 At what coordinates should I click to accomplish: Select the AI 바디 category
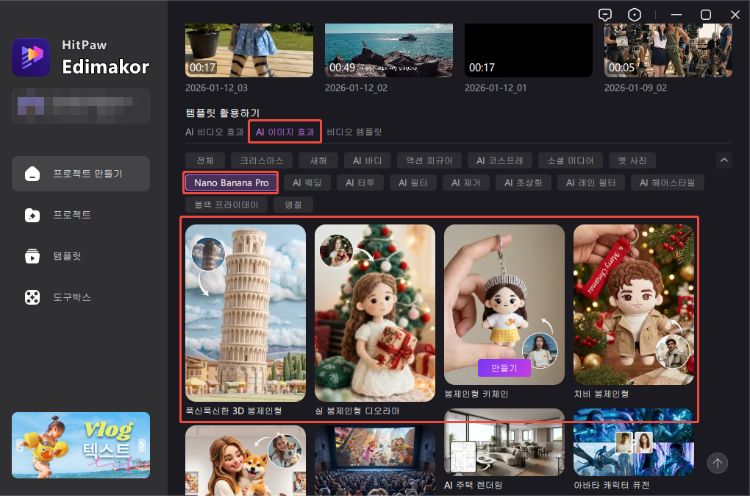point(367,161)
